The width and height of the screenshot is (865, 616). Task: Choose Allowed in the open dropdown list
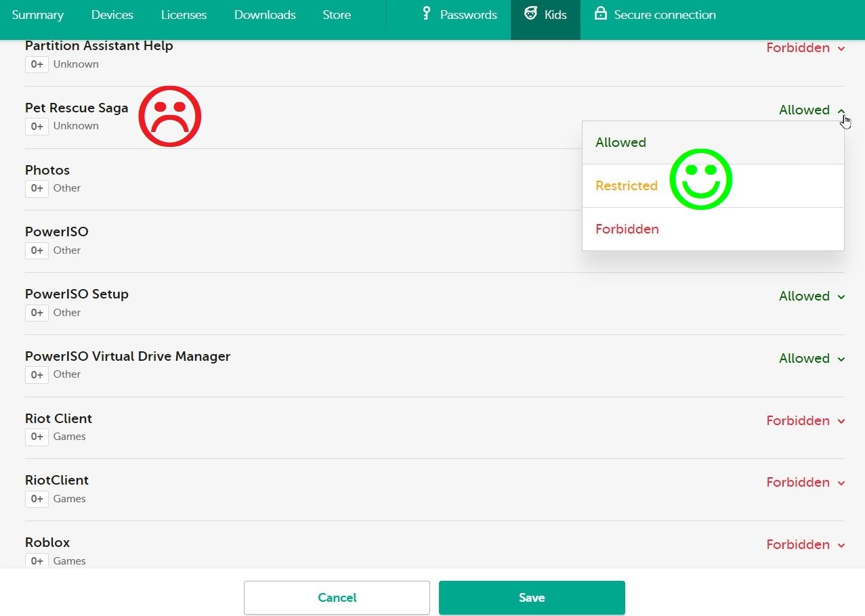tap(713, 143)
